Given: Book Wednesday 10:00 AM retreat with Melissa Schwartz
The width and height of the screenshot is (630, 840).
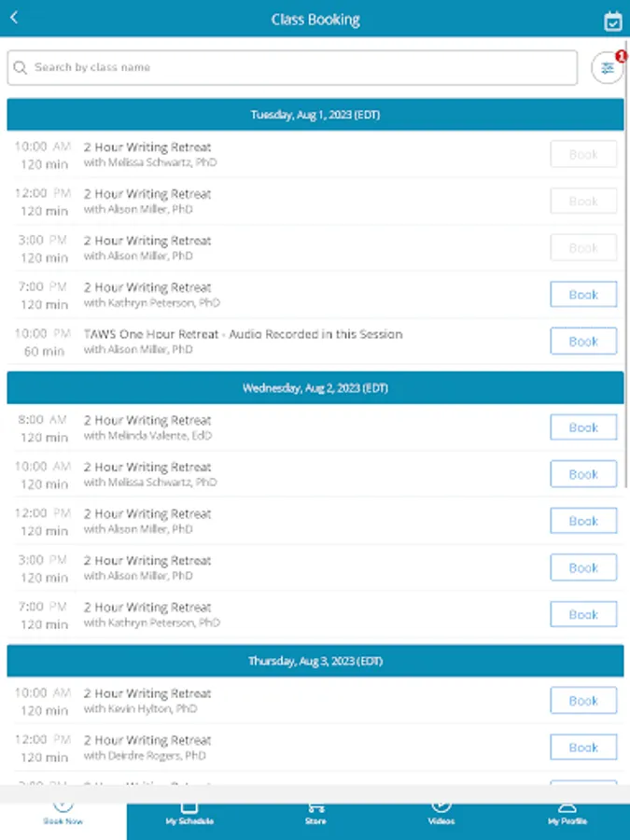Looking at the screenshot, I should click(583, 474).
